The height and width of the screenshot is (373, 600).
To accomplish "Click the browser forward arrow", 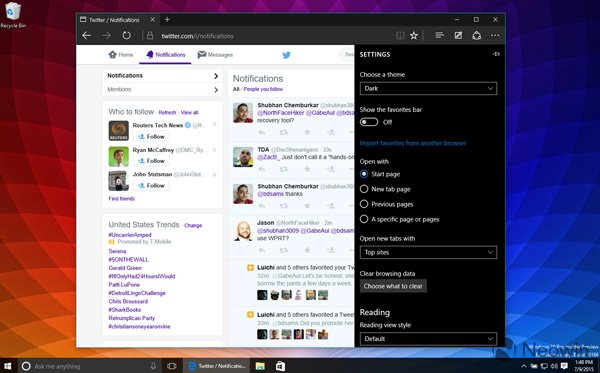I will (106, 36).
